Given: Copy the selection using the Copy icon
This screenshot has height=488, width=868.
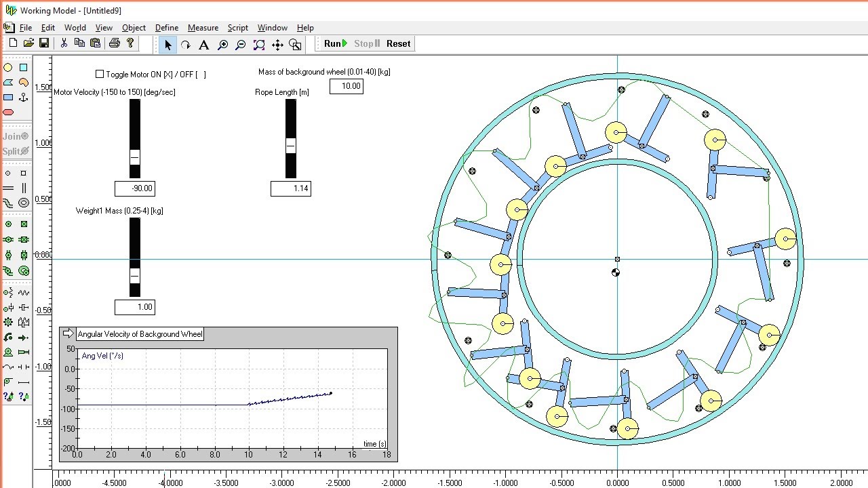Looking at the screenshot, I should (79, 43).
